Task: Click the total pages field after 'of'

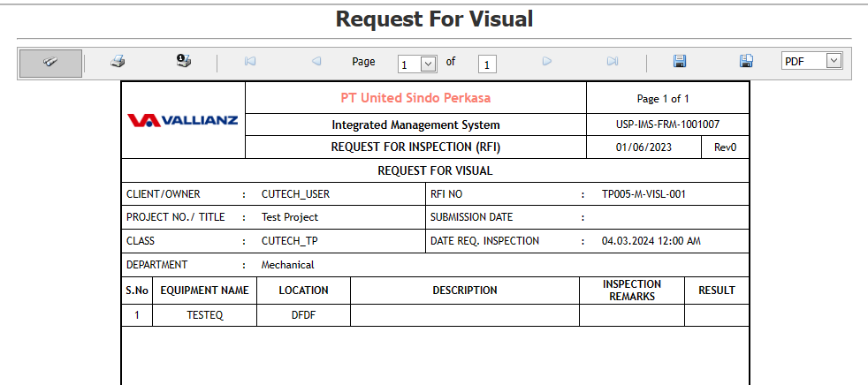Action: click(488, 64)
